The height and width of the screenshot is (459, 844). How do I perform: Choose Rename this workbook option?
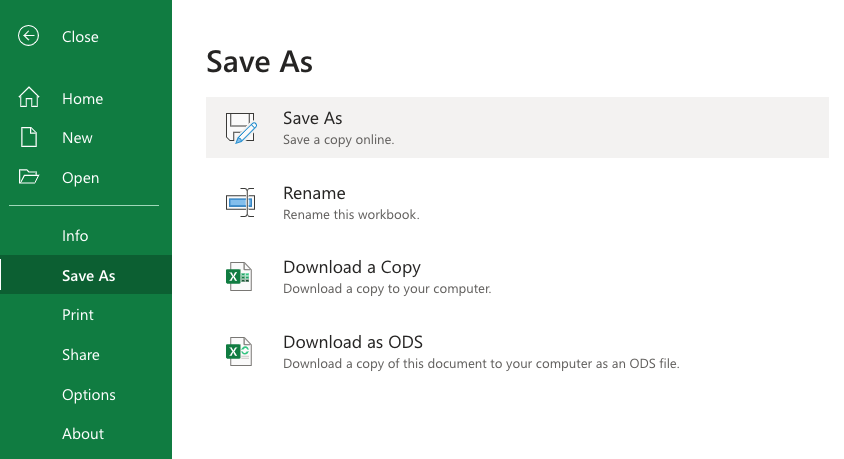[517, 202]
